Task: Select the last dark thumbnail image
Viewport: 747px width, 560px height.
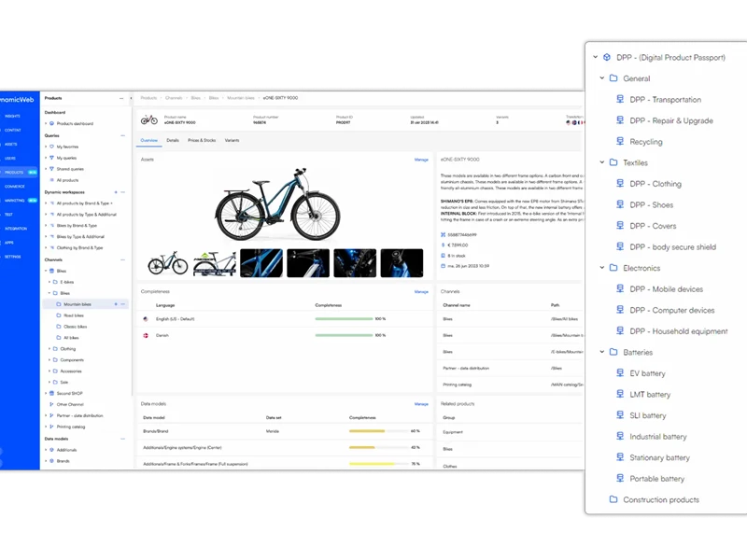Action: pos(402,263)
